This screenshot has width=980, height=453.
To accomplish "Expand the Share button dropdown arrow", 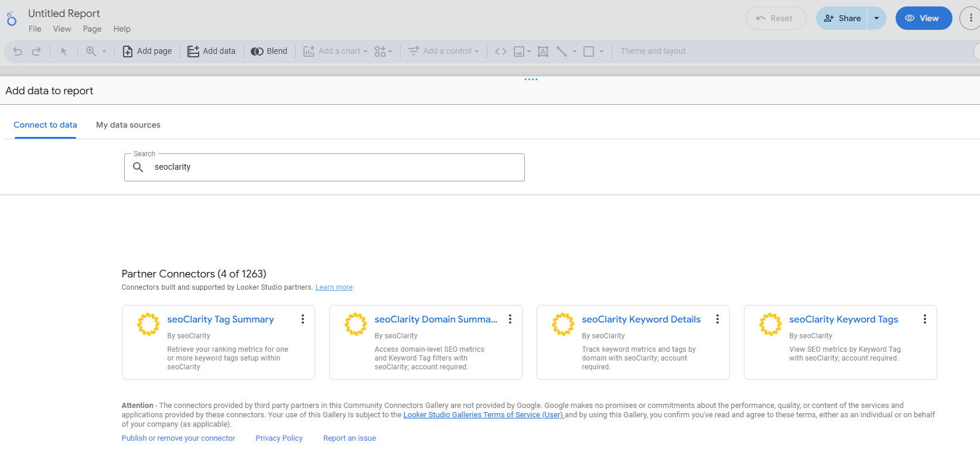I will click(x=876, y=18).
